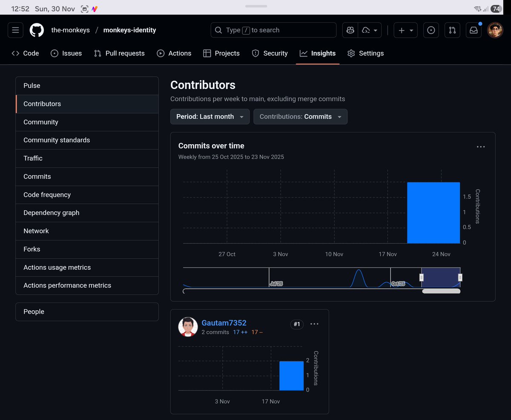
Task: Click the Jul 25 timeline marker
Action: pyautogui.click(x=276, y=284)
